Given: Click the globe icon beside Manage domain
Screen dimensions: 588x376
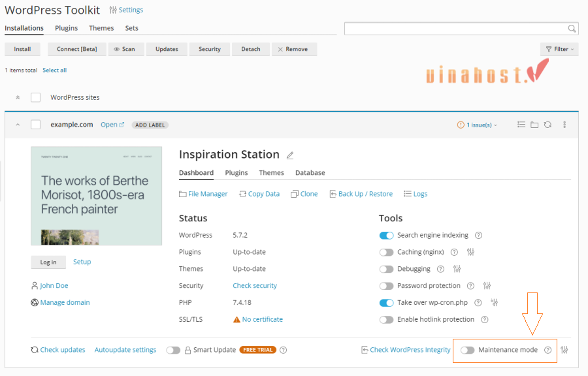Looking at the screenshot, I should pos(35,303).
